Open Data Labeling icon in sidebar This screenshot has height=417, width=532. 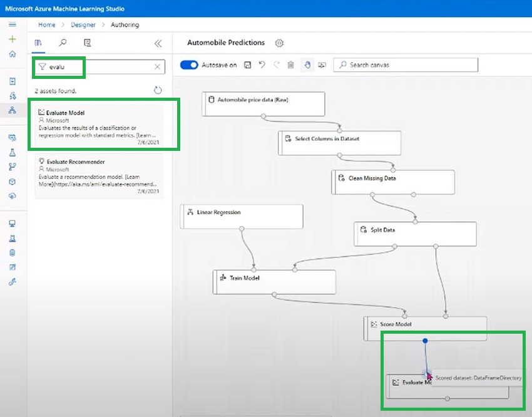13,267
